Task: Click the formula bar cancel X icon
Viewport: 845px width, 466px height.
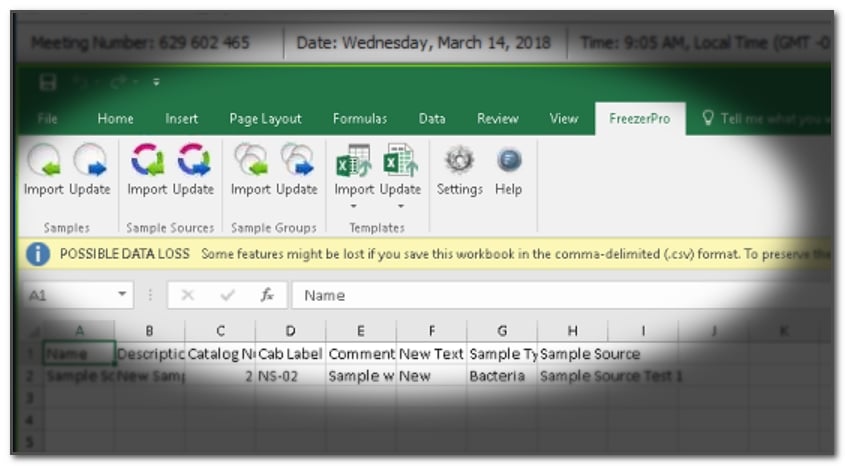Action: 188,295
